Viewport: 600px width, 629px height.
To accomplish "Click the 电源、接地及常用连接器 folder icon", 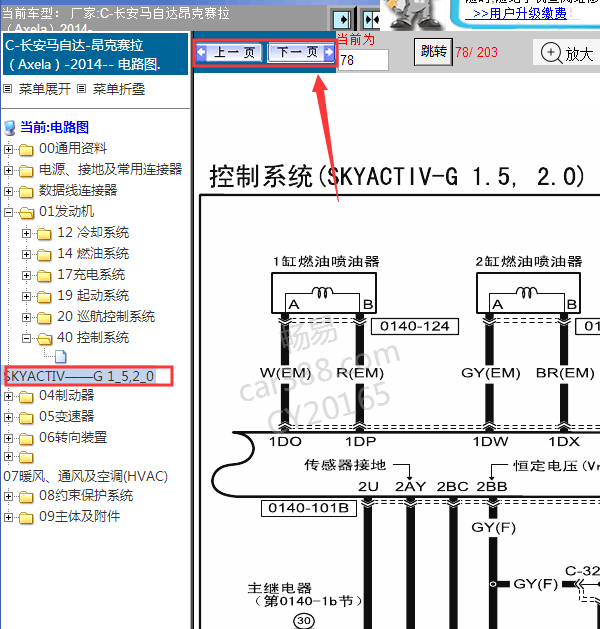I will [26, 171].
